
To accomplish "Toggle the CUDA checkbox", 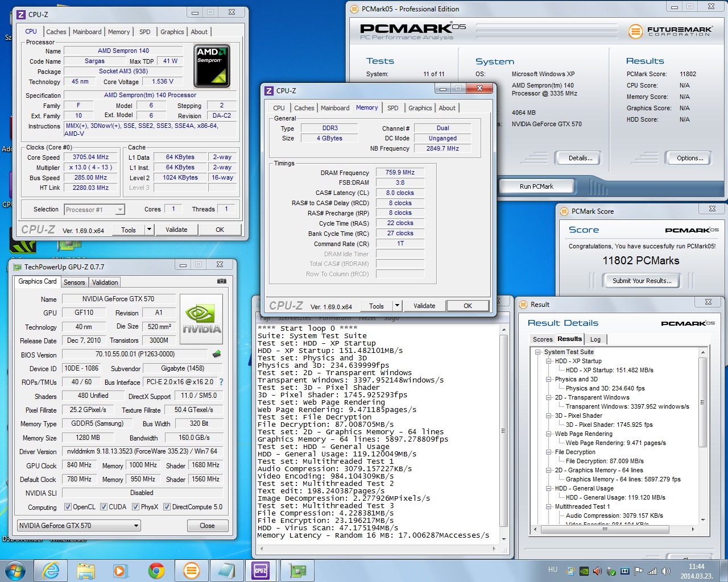I will [104, 507].
